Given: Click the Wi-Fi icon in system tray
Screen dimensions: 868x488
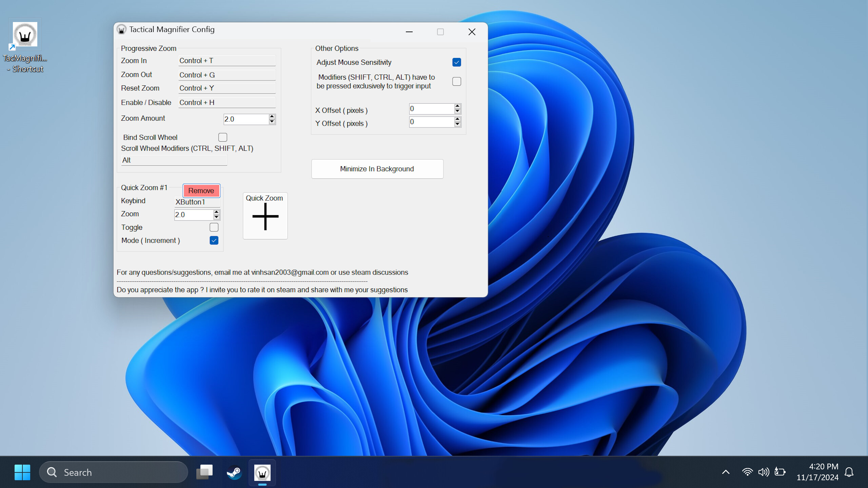Looking at the screenshot, I should pos(747,472).
